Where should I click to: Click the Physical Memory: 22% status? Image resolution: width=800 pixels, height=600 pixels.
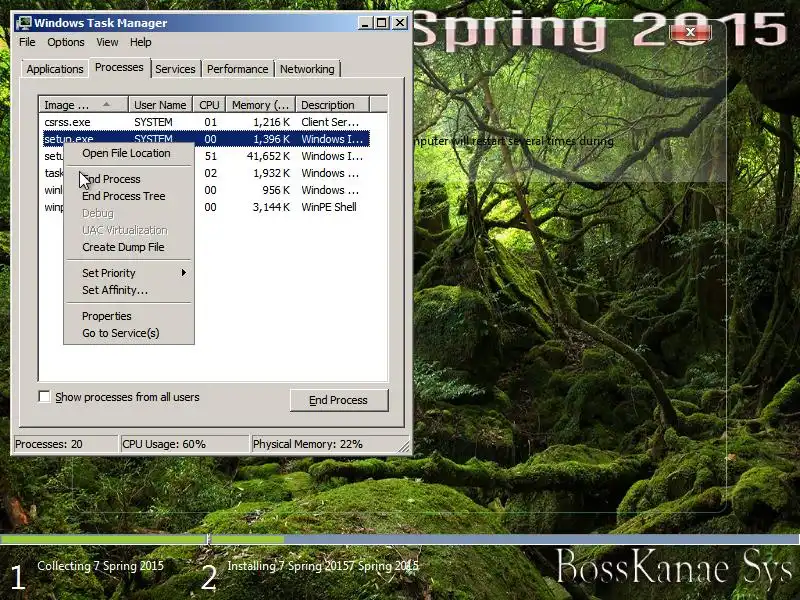tap(330, 444)
